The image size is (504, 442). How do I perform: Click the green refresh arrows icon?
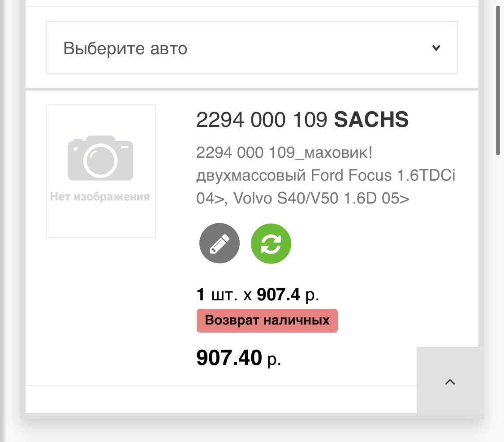[271, 243]
